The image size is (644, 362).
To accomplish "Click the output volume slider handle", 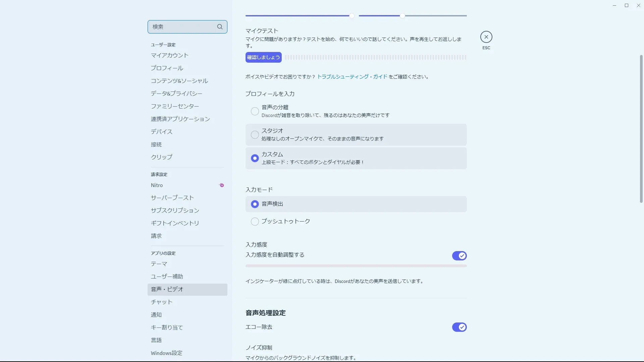I will point(402,16).
